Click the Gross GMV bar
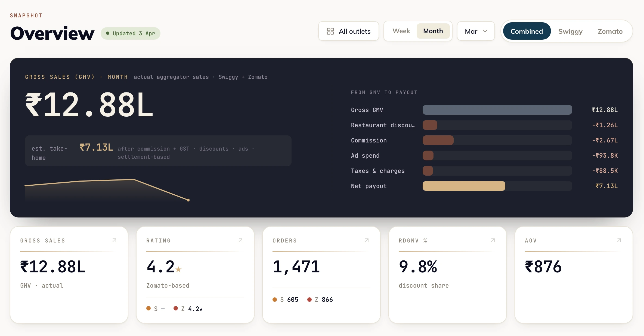This screenshot has height=336, width=644. pyautogui.click(x=497, y=110)
